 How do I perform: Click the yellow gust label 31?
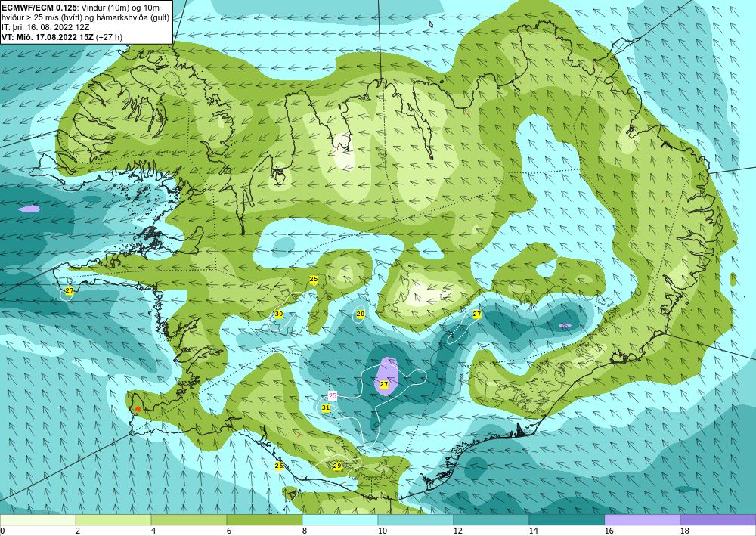coord(325,407)
